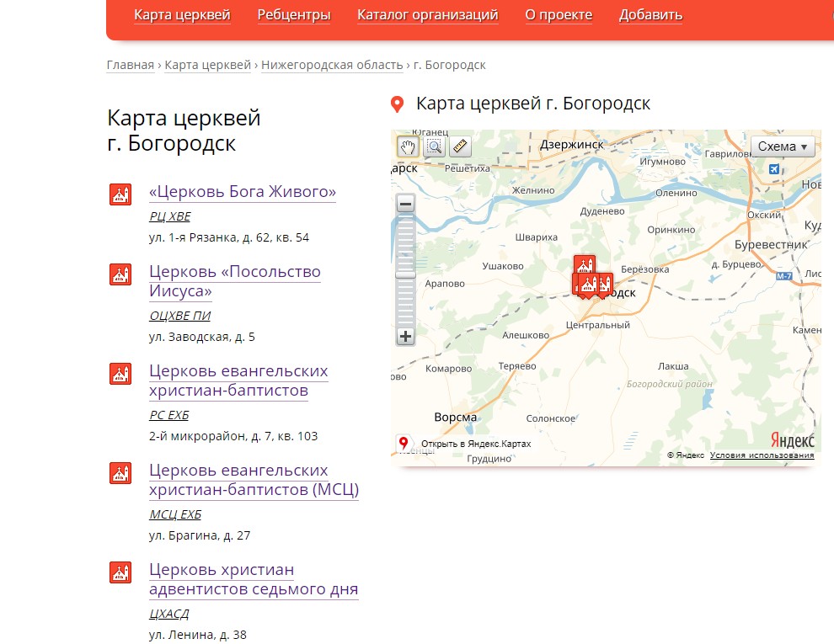
Task: Click church icon beside Церковь христиан адвентистов
Action: coord(120,572)
